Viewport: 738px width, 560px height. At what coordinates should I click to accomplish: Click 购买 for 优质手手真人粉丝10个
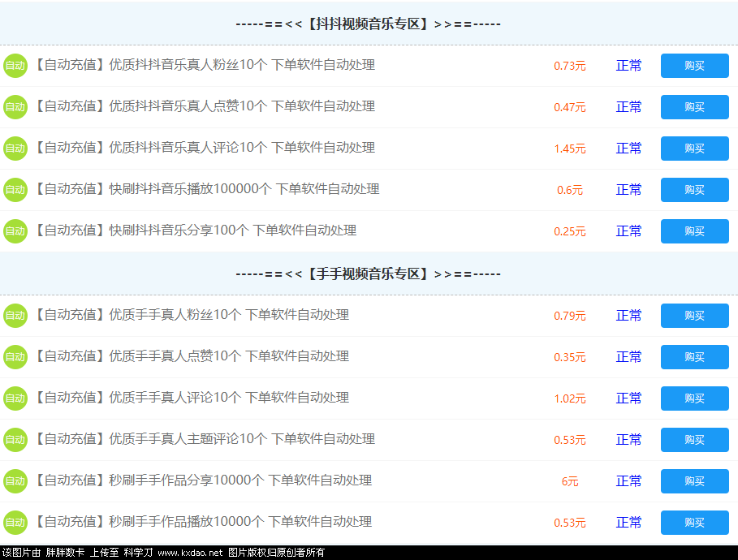(695, 316)
